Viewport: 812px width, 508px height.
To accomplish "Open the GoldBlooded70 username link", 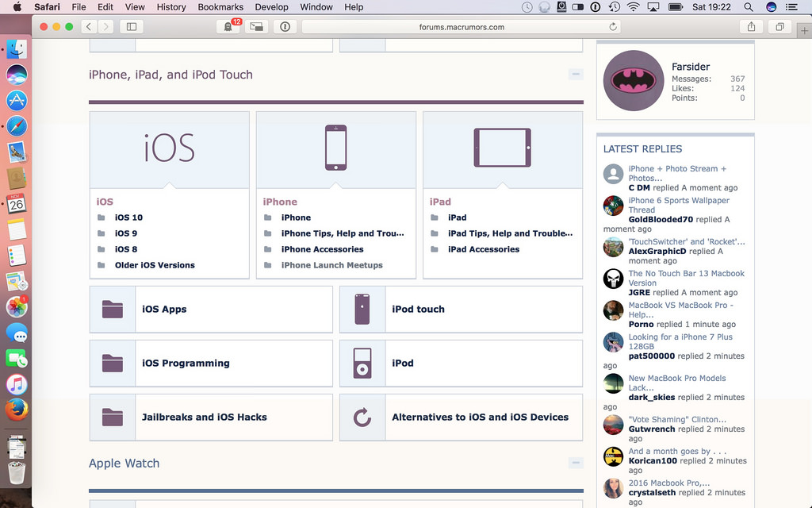I will [x=661, y=219].
